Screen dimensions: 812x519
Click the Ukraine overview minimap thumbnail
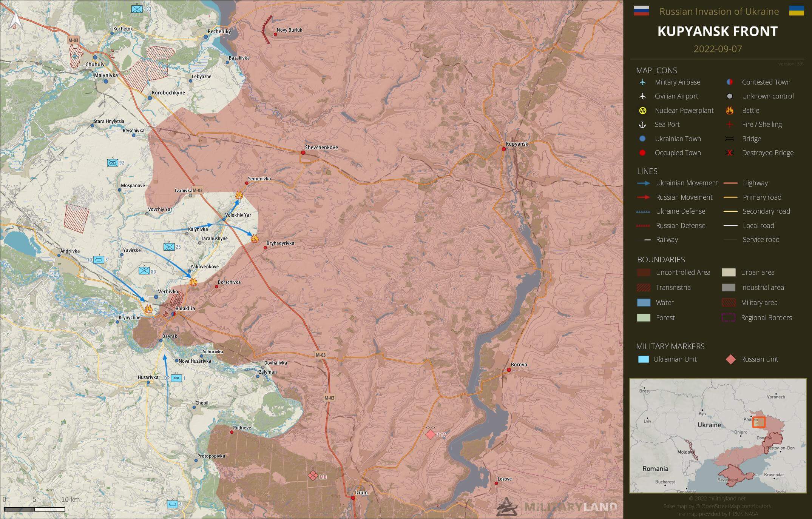pos(718,436)
